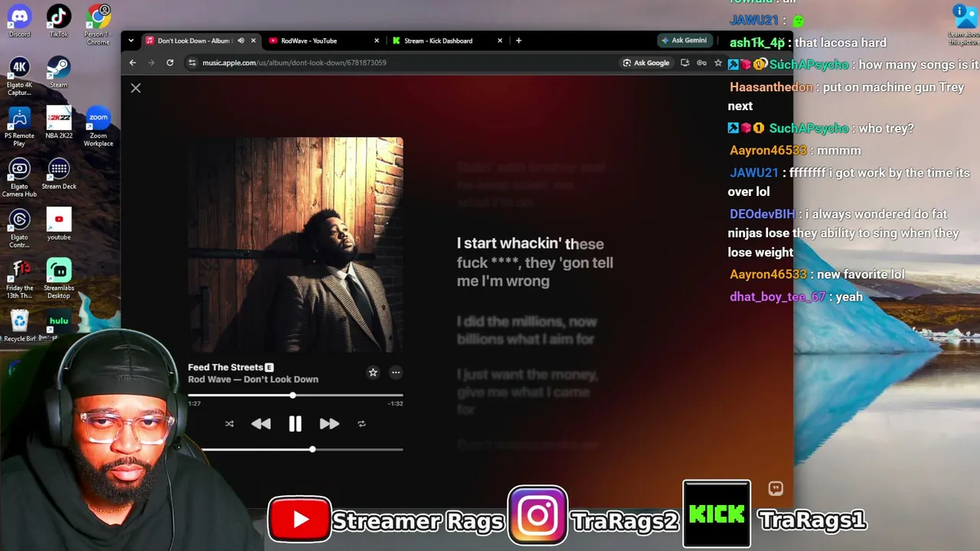Click username DEOdevBIH in chat
The image size is (980, 551).
(762, 214)
